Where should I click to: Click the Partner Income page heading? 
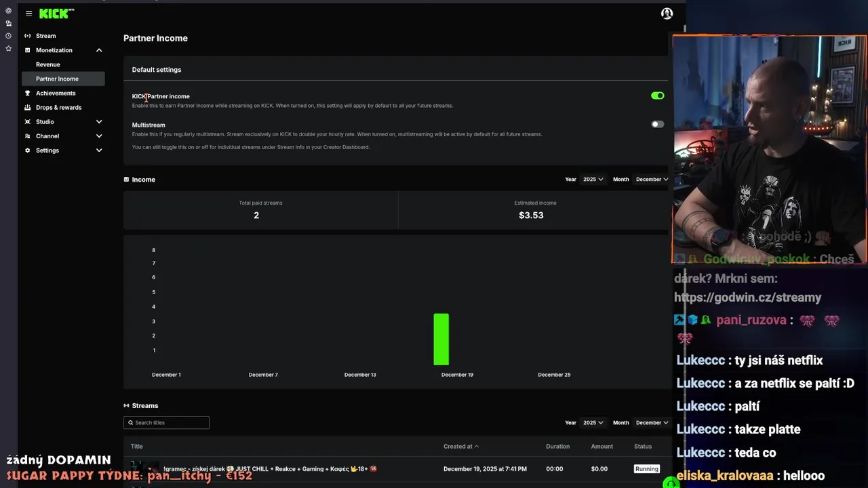tap(155, 39)
